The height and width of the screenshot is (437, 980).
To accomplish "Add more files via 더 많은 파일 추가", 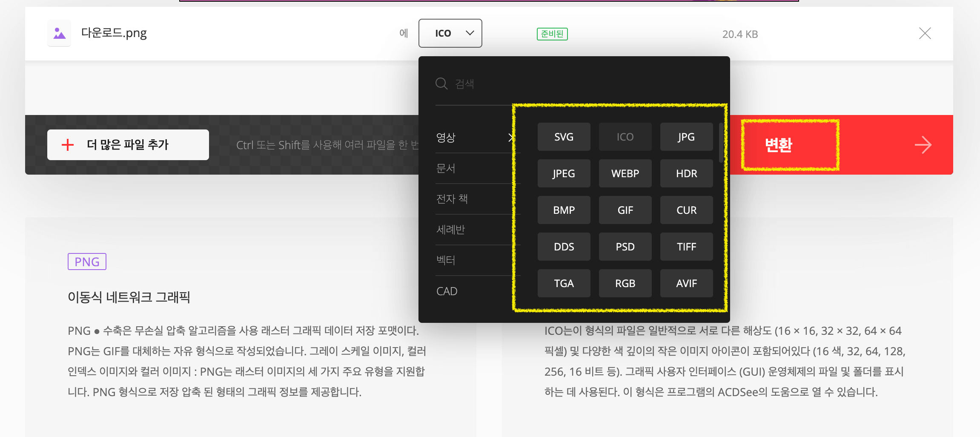I will (x=128, y=145).
